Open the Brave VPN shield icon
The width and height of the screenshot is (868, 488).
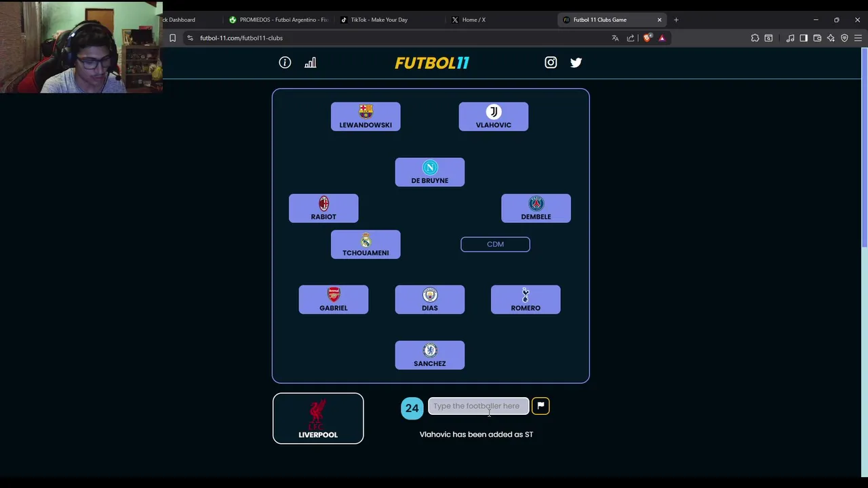[x=844, y=38]
